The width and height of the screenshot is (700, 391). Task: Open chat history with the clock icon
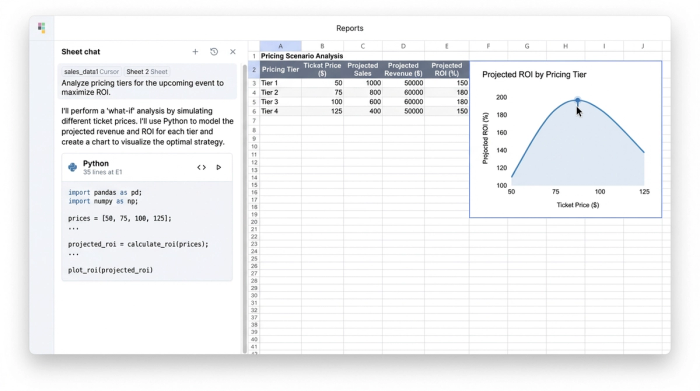pos(214,52)
